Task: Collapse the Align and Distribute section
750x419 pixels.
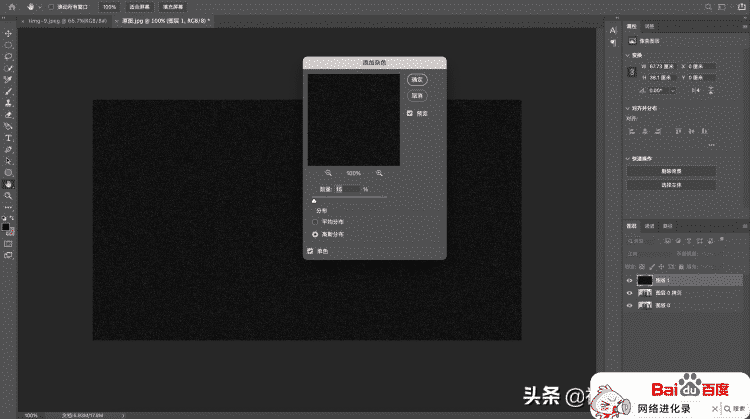Action: click(x=628, y=109)
